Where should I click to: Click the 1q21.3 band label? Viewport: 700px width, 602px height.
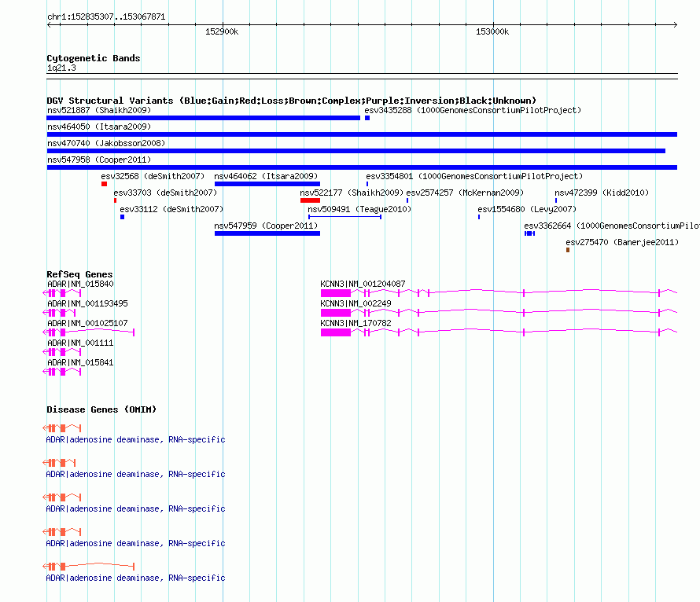tap(61, 68)
